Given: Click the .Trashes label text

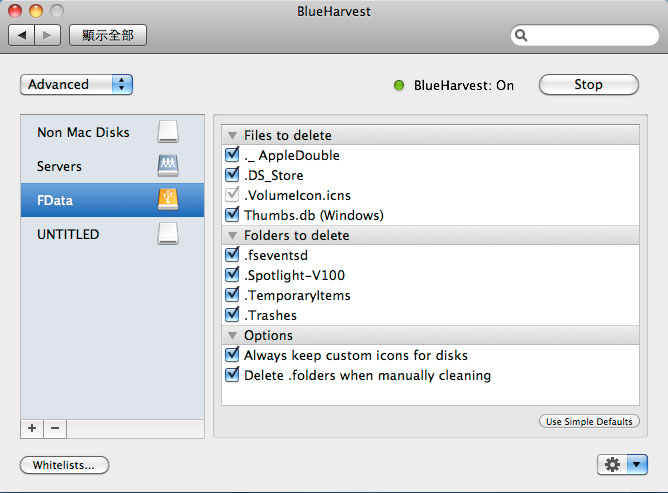Looking at the screenshot, I should coord(270,315).
